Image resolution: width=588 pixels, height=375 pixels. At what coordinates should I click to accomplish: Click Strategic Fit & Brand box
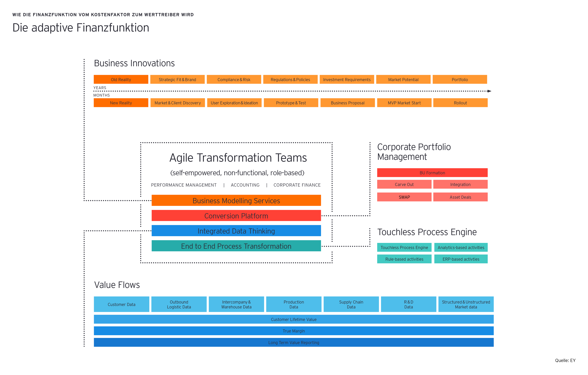click(177, 80)
